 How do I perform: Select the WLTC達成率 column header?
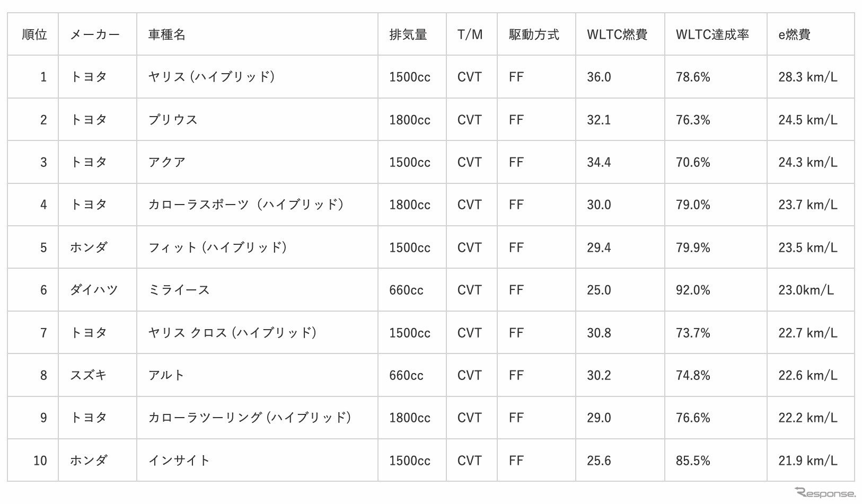click(712, 35)
